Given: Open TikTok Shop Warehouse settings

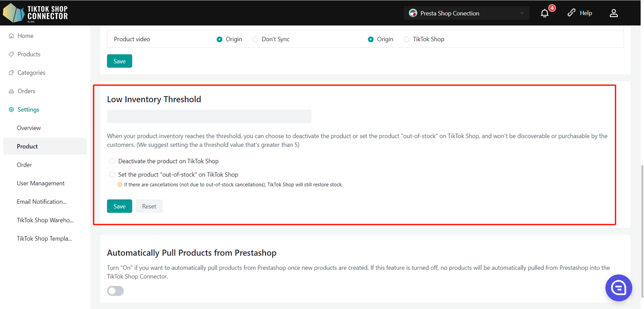Looking at the screenshot, I should point(44,220).
